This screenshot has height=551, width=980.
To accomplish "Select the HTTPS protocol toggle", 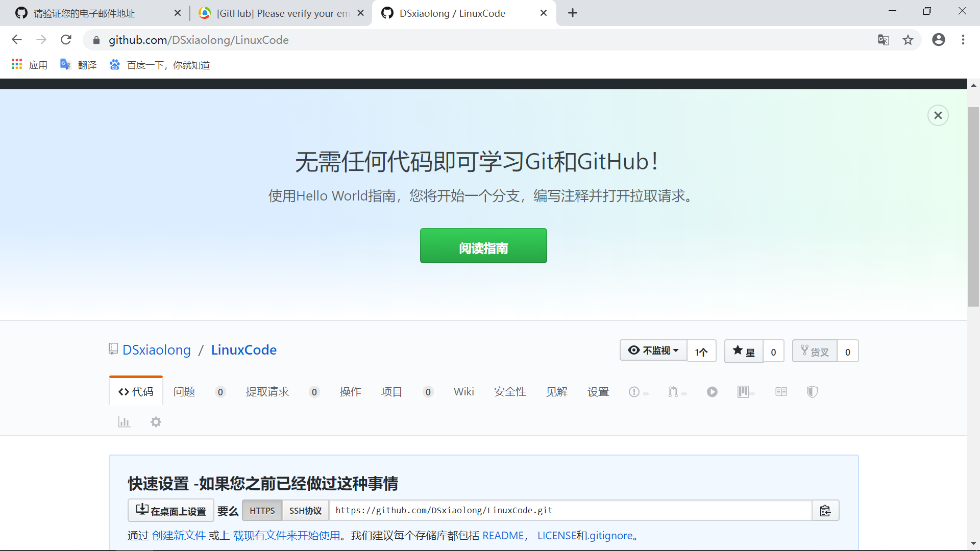I will click(262, 511).
